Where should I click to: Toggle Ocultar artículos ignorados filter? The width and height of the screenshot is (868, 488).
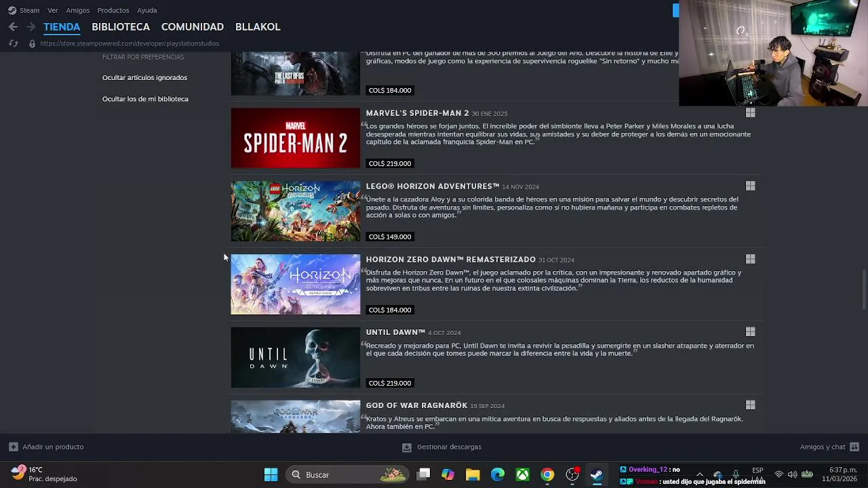click(x=144, y=77)
